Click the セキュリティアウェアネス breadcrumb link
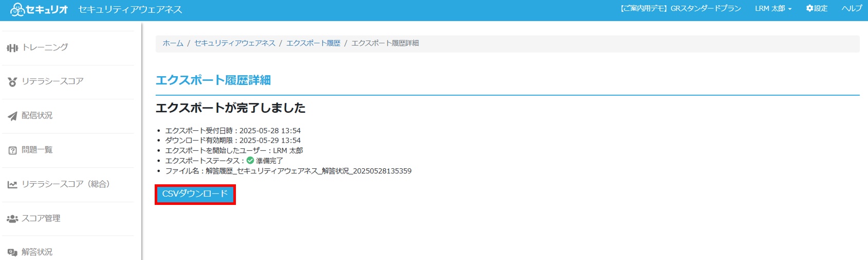 coord(235,43)
